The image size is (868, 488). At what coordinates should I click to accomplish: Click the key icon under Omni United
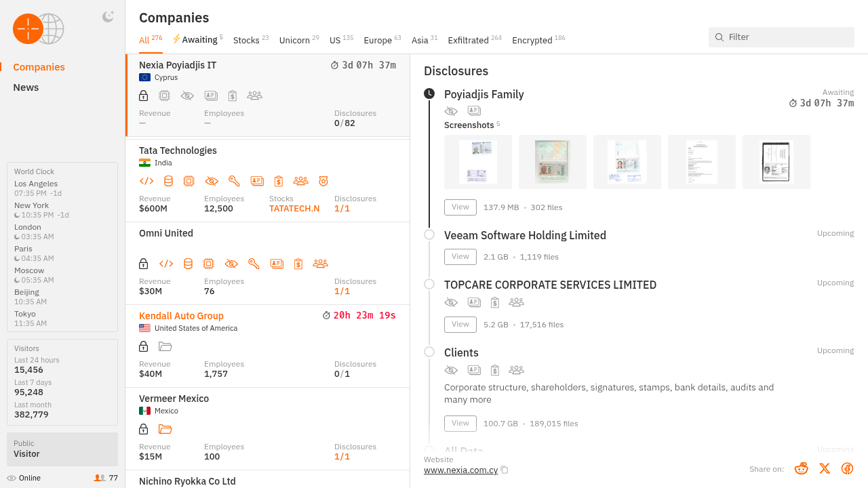tap(254, 264)
